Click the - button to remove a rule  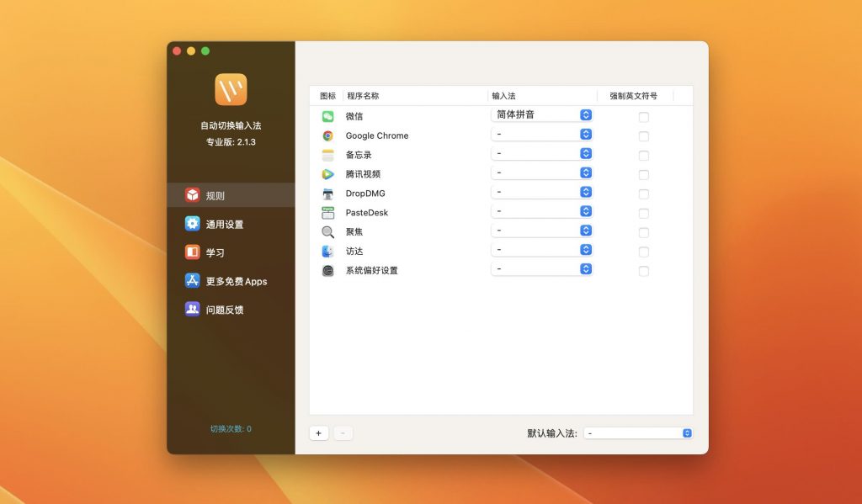(342, 432)
